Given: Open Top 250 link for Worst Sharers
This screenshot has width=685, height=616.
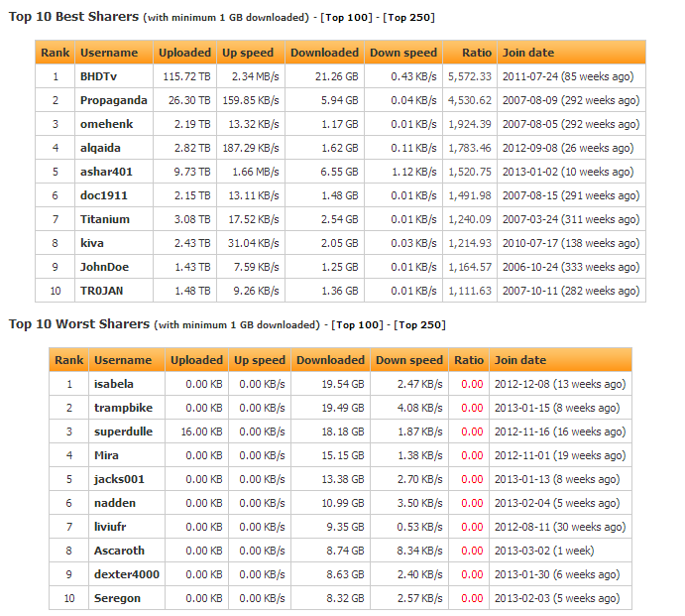Looking at the screenshot, I should 420,324.
